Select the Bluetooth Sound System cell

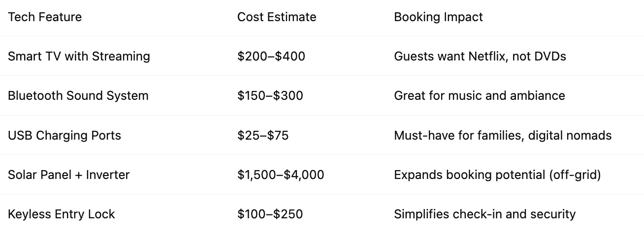(78, 96)
